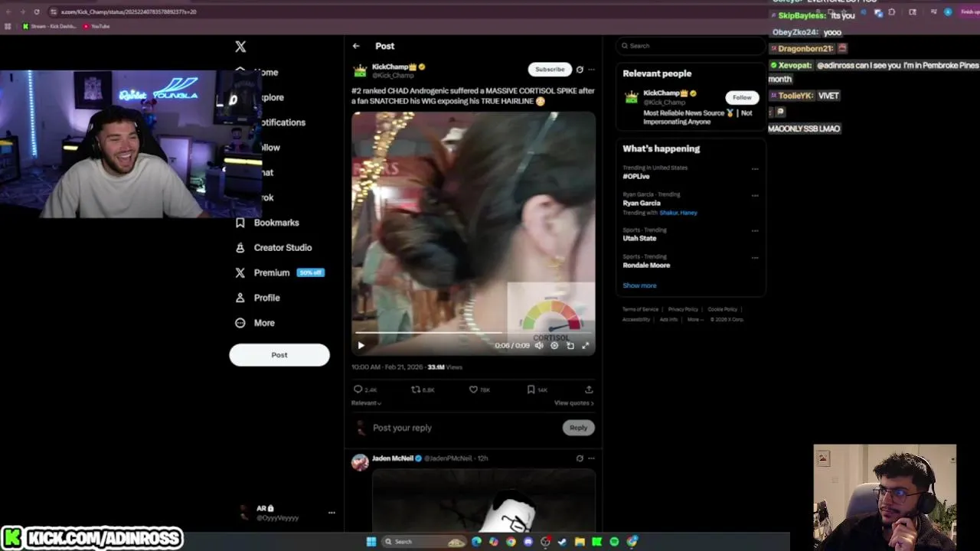Open the video settings gear

click(554, 346)
